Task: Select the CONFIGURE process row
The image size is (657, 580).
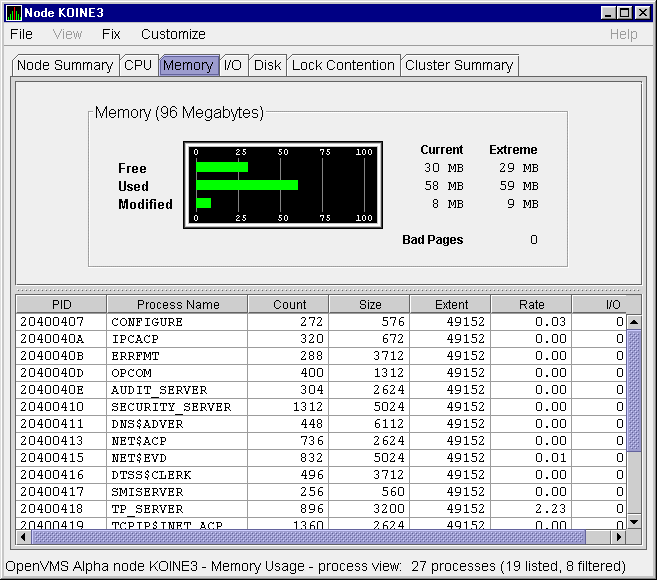Action: (x=321, y=322)
